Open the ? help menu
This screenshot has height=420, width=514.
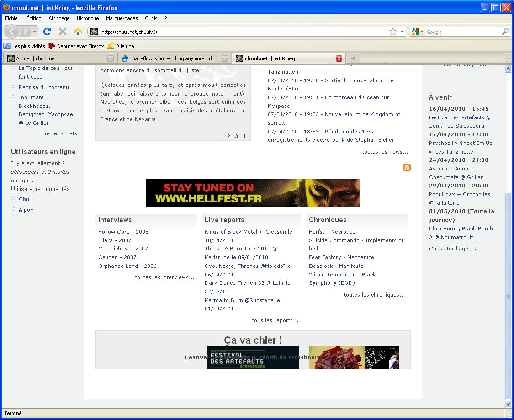(166, 18)
